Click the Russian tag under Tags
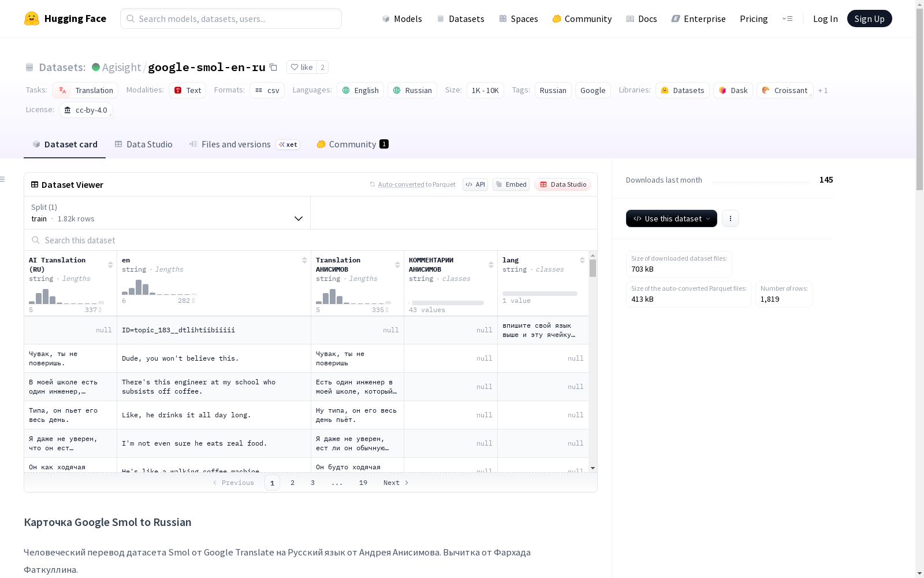Image resolution: width=924 pixels, height=578 pixels. [x=553, y=90]
